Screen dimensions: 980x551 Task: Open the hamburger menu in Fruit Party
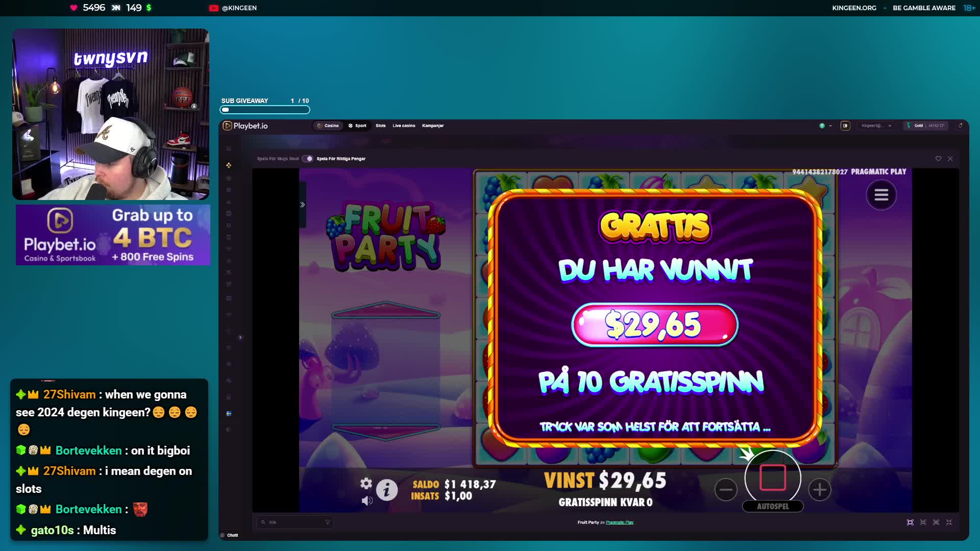click(881, 195)
